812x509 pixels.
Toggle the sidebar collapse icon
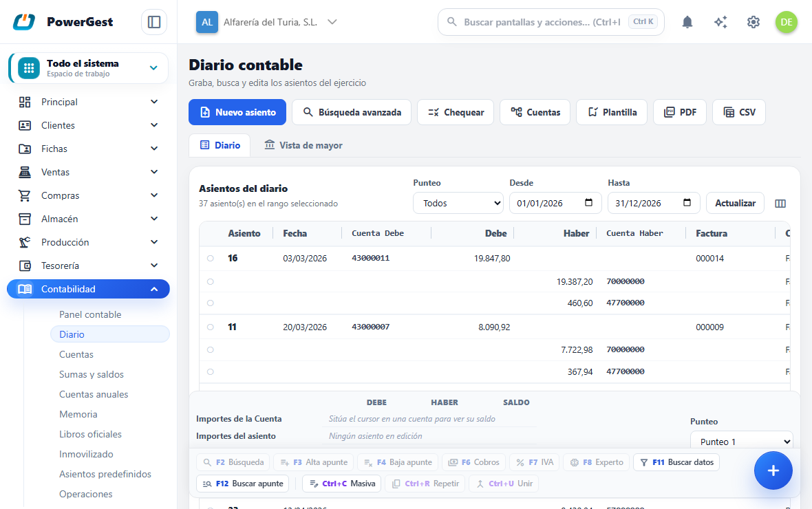tap(154, 22)
